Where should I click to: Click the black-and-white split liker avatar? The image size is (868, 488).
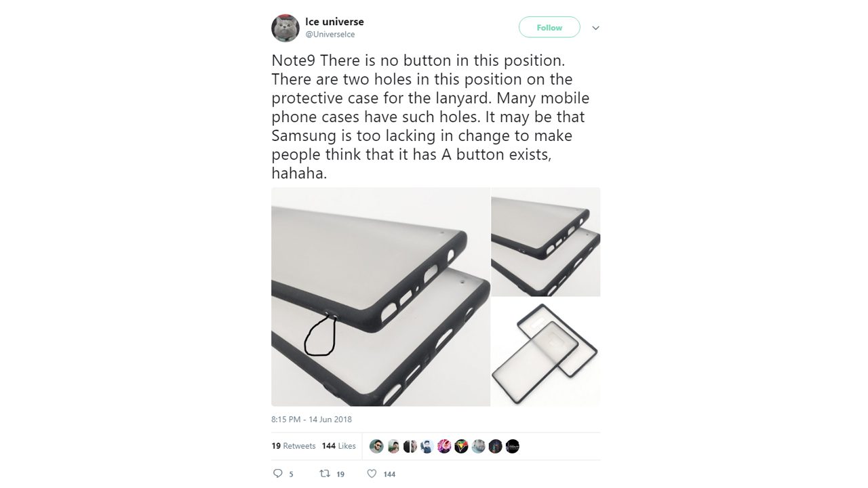[x=410, y=446]
